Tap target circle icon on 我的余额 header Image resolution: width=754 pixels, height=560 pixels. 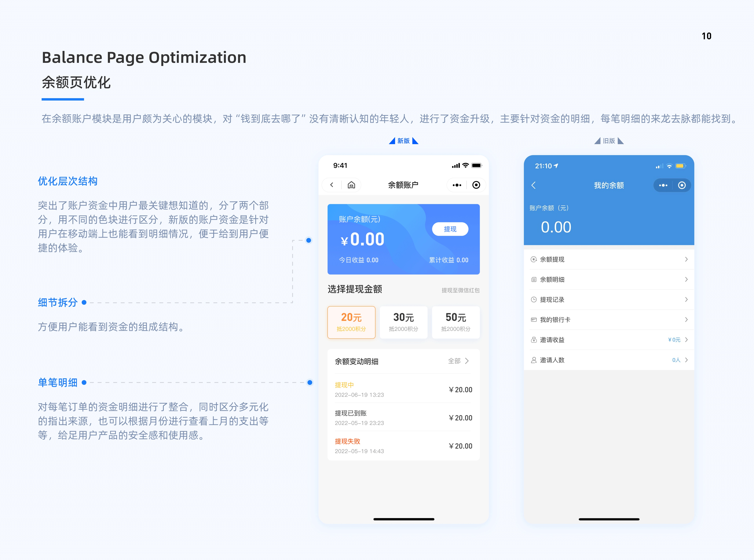(x=682, y=185)
